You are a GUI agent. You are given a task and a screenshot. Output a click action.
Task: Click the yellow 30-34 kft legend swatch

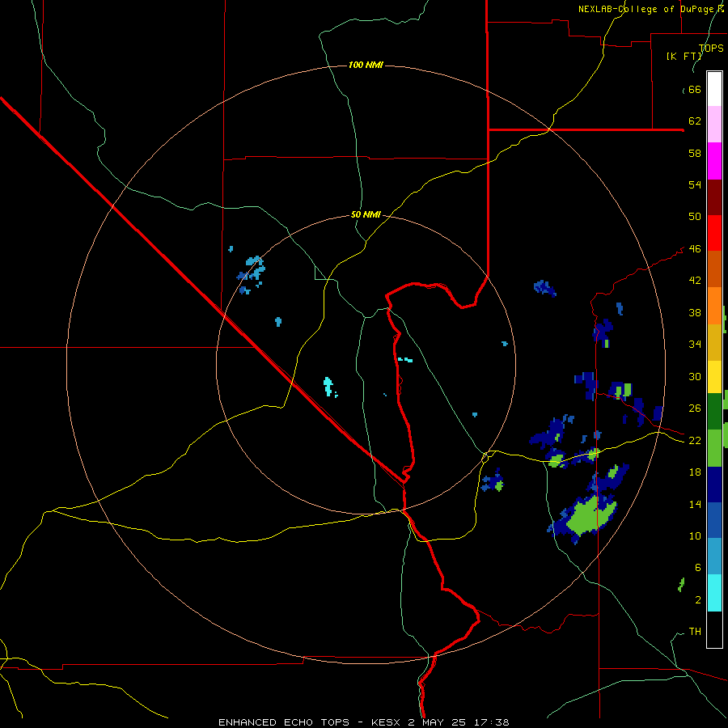(714, 377)
